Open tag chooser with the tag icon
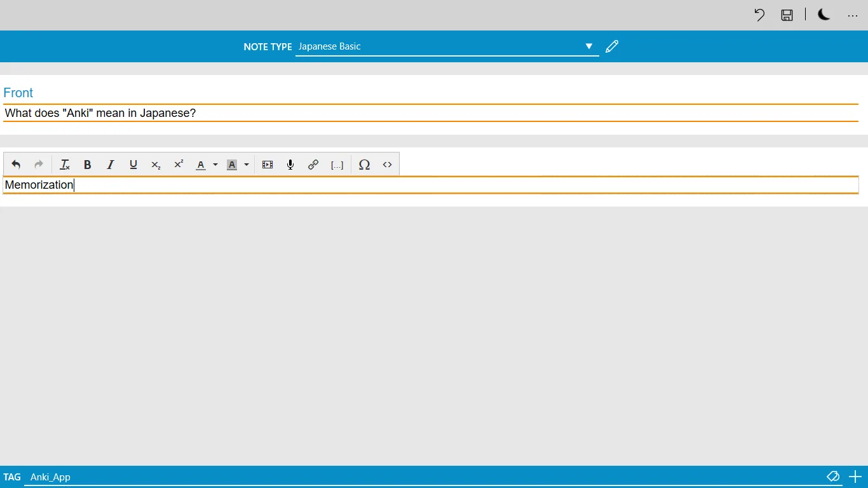868x488 pixels. coord(833,477)
